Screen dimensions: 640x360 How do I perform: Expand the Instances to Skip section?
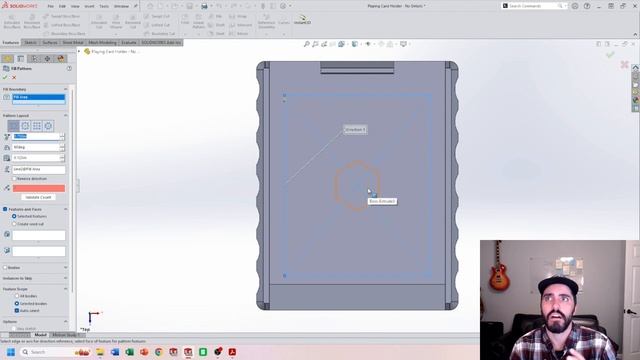tap(65, 278)
